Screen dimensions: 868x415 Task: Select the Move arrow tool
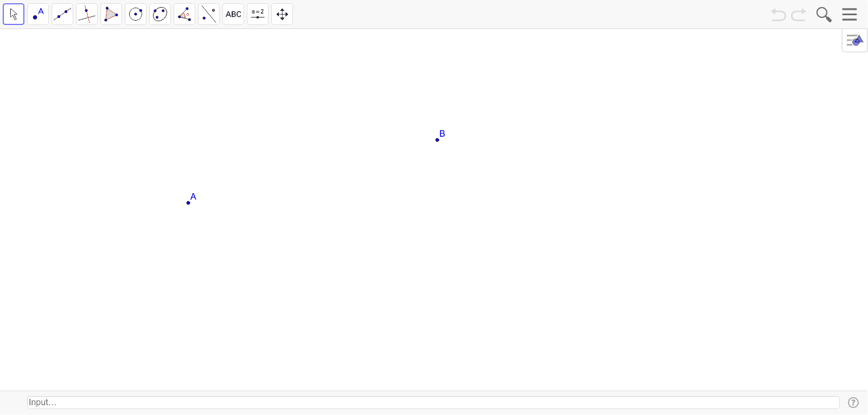coord(14,14)
